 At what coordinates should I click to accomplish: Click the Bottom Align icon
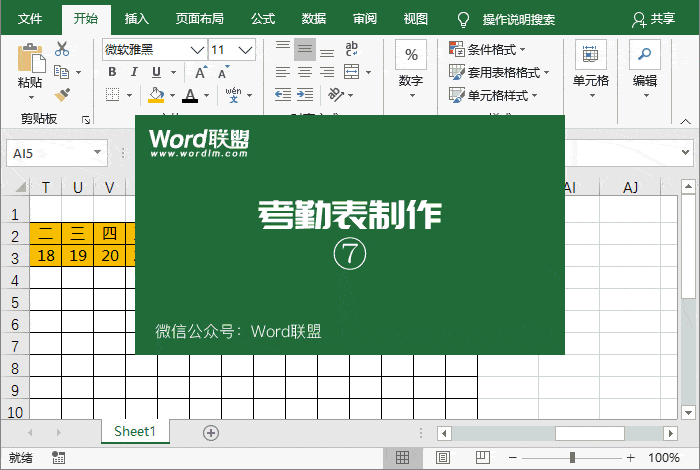click(x=327, y=51)
